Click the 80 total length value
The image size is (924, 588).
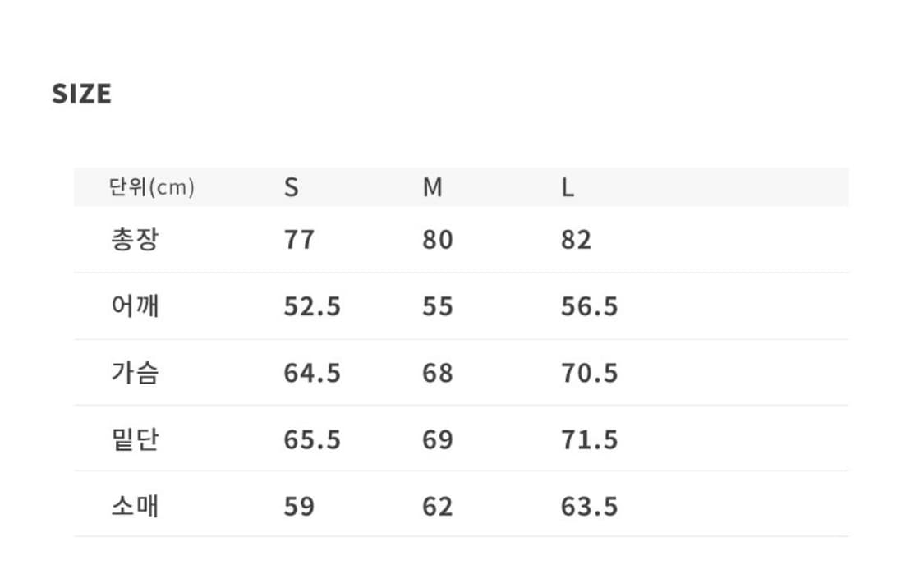point(438,240)
